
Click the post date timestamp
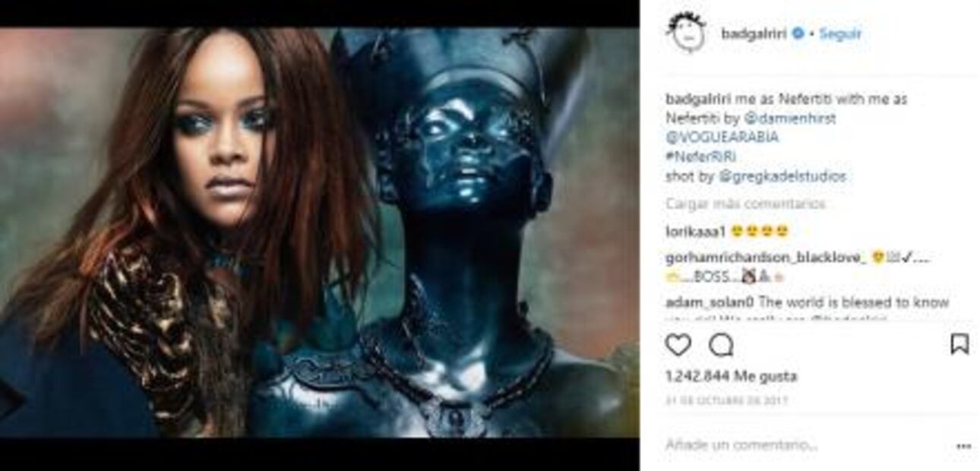(x=726, y=400)
